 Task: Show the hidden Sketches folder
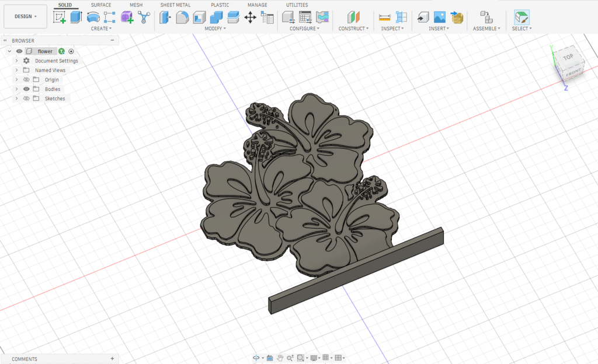[x=26, y=98]
